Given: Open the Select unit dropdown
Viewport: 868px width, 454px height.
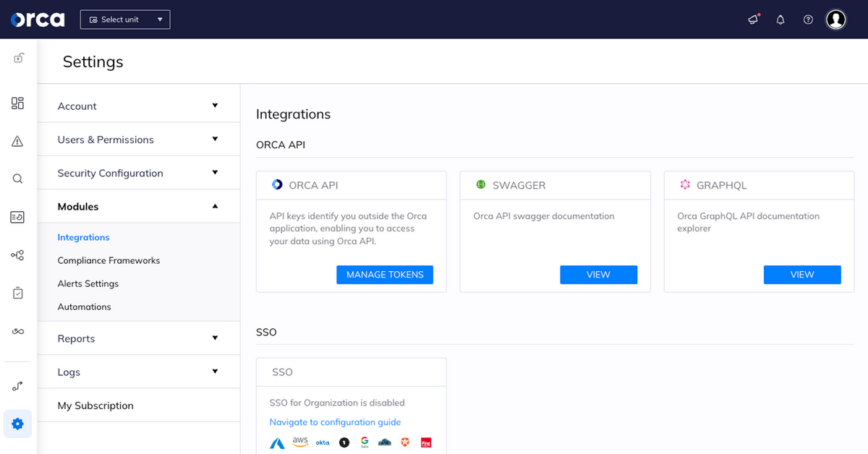Looking at the screenshot, I should [125, 20].
